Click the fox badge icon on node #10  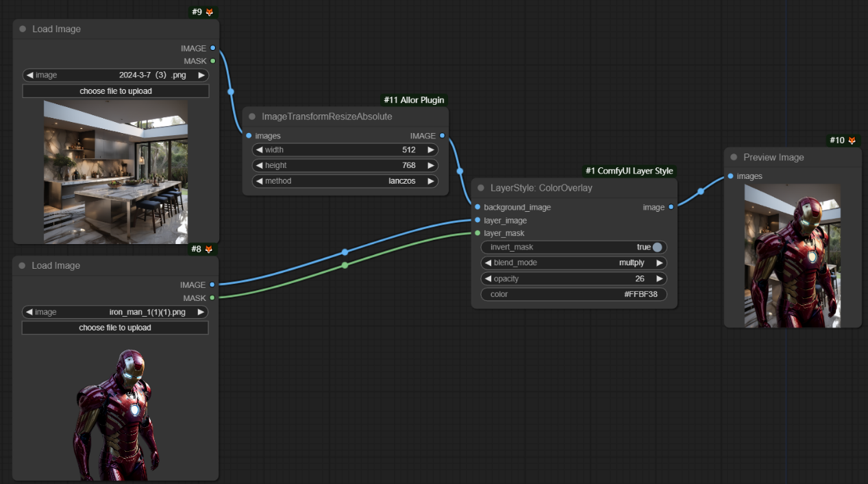coord(852,141)
